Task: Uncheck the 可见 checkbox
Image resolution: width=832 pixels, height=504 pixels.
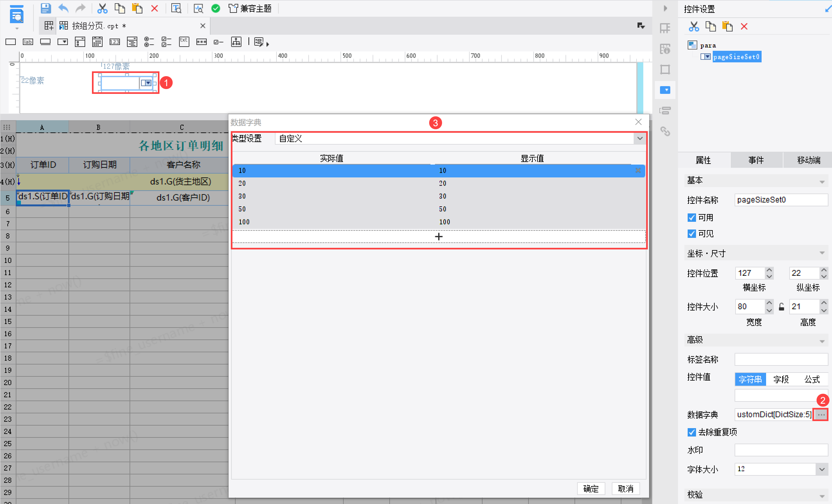Action: pyautogui.click(x=692, y=234)
